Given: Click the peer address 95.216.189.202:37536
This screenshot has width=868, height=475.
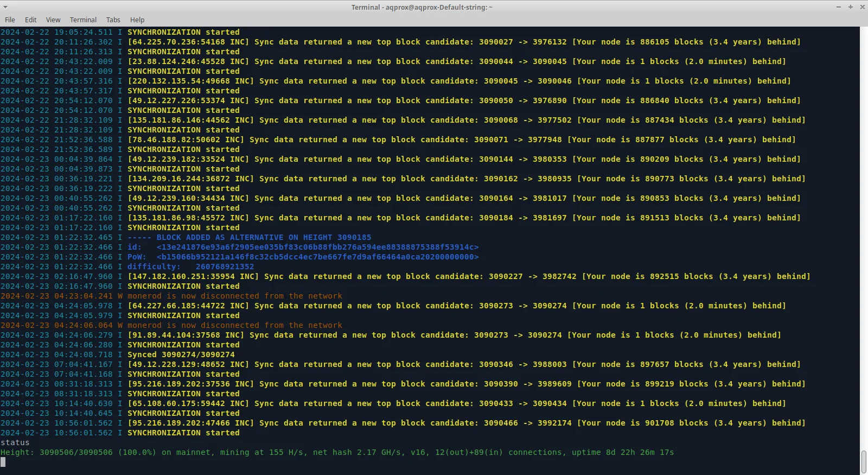Looking at the screenshot, I should click(181, 384).
